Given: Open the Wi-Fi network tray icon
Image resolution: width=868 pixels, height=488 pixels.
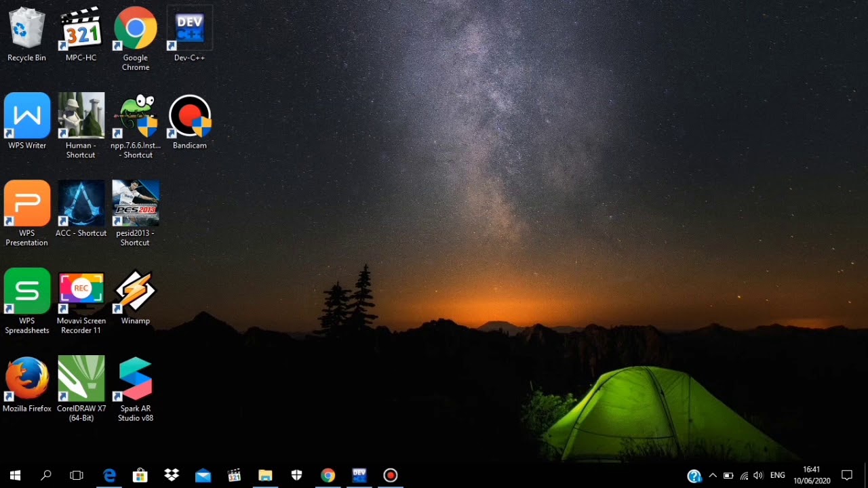Looking at the screenshot, I should [744, 476].
